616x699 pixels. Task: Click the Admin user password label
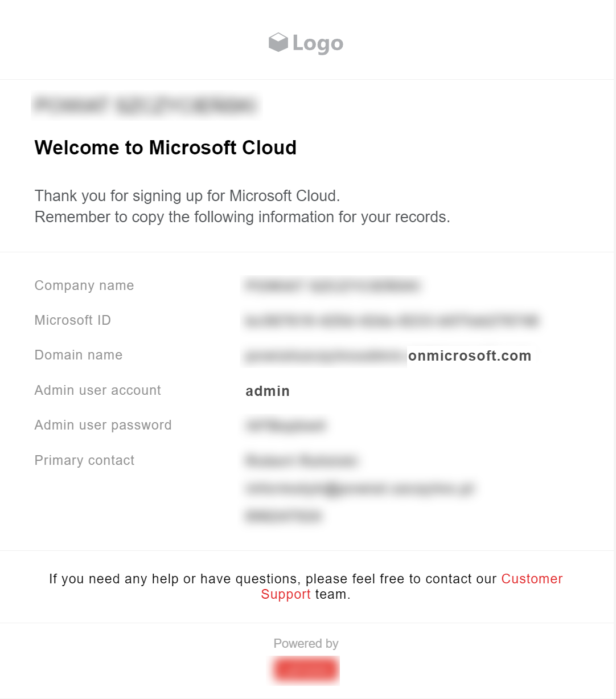[103, 425]
